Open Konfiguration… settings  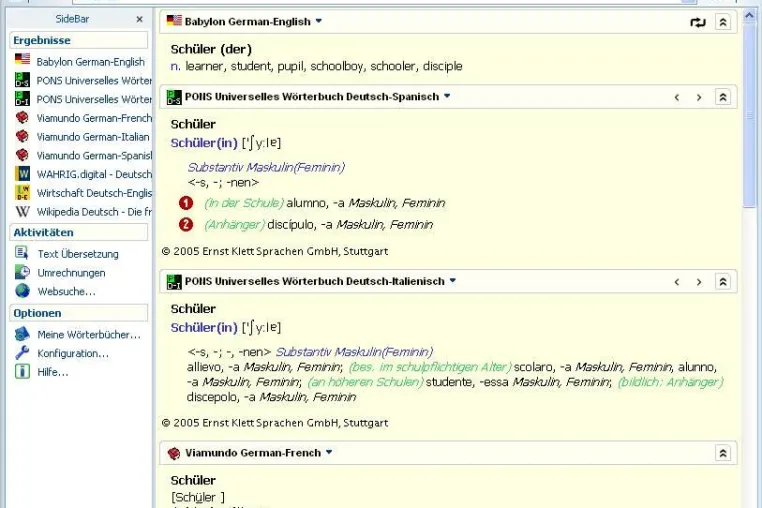coord(72,353)
